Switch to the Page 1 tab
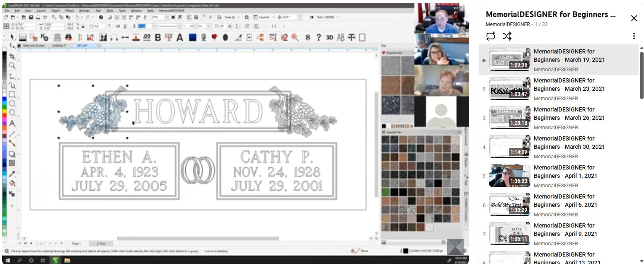 76,243
